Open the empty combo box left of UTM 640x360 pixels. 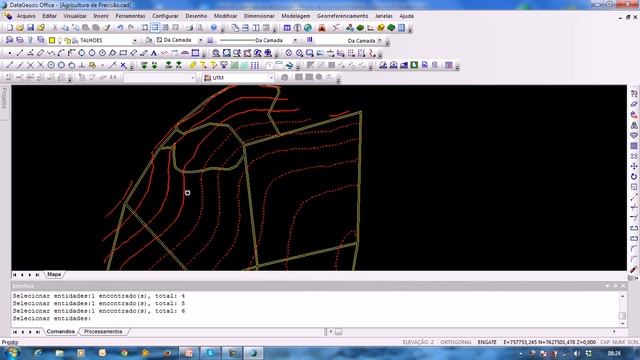[160, 78]
